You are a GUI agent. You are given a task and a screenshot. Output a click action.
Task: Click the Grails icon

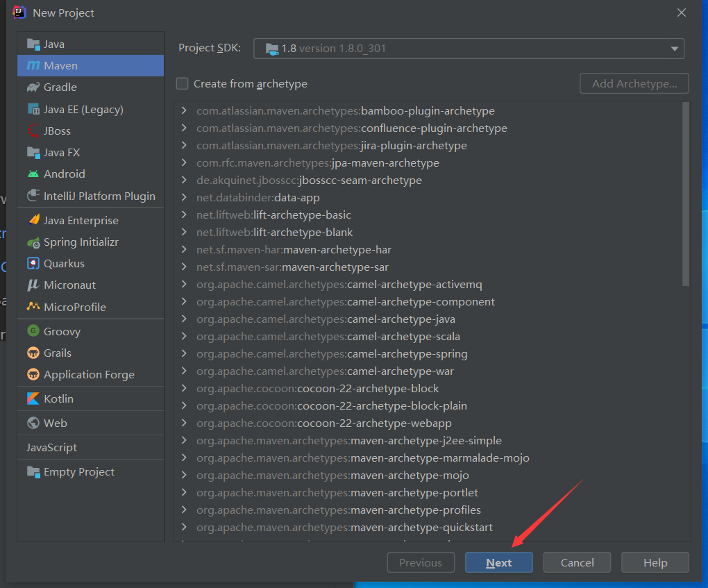33,353
